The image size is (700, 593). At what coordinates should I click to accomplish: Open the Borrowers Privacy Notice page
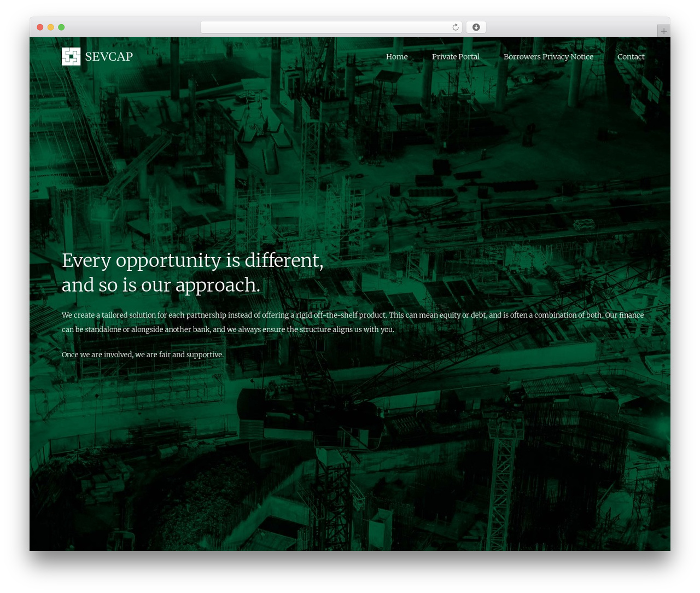(549, 57)
